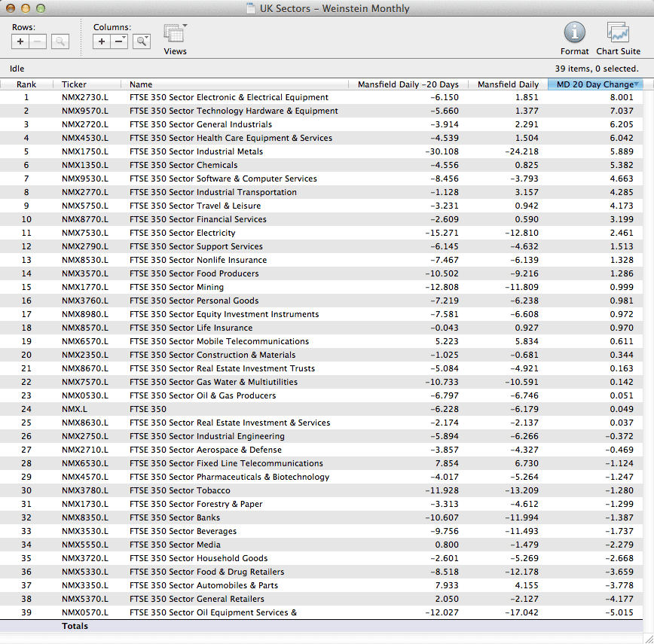Click the Rank column header
The image size is (654, 644).
(x=26, y=84)
